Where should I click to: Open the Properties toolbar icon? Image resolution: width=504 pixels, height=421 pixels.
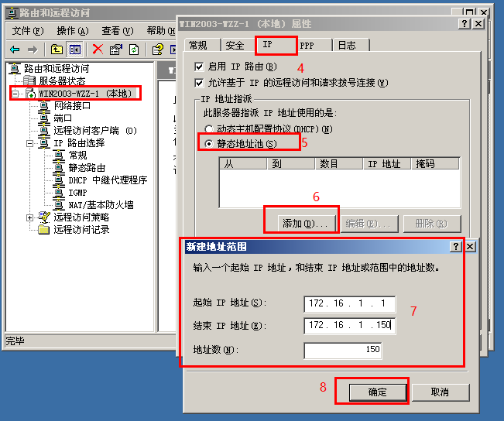115,50
